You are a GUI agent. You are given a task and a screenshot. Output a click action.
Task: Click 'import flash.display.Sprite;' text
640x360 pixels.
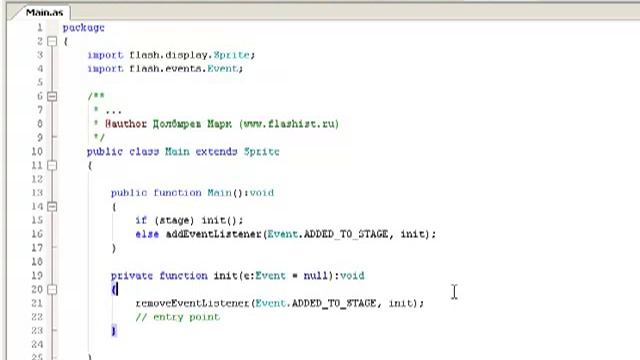(171, 55)
